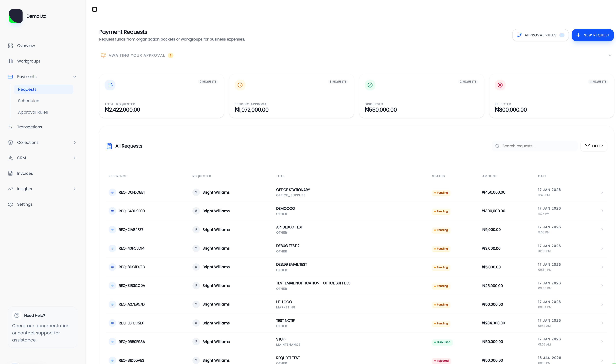Open Transactions from the left sidebar
This screenshot has width=616, height=364.
click(x=29, y=127)
